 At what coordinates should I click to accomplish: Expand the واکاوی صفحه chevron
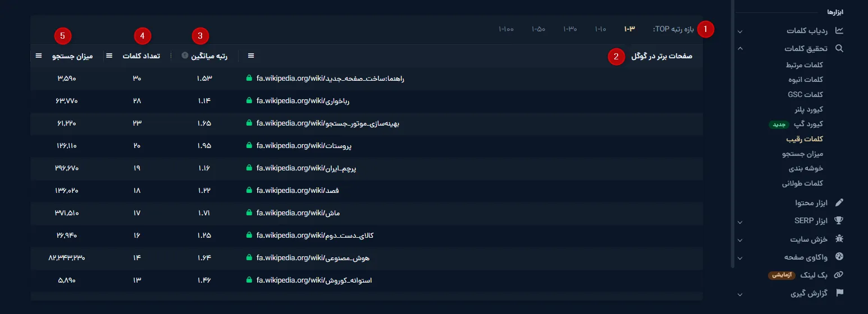click(x=740, y=258)
